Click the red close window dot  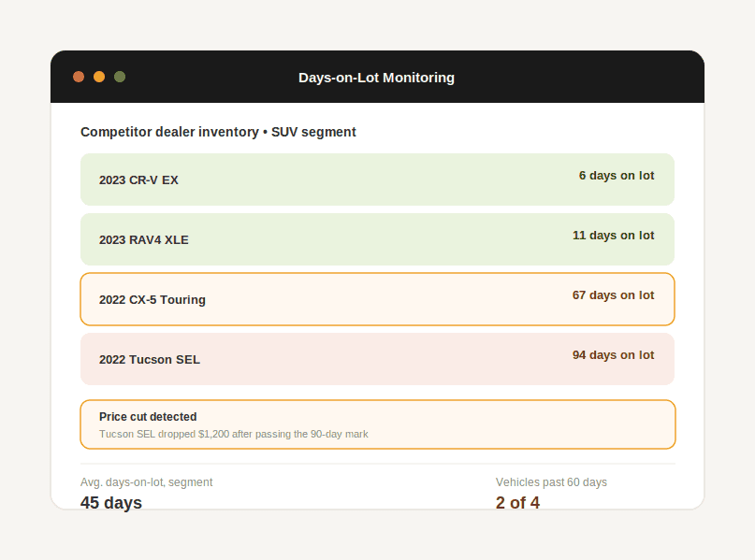click(x=79, y=77)
